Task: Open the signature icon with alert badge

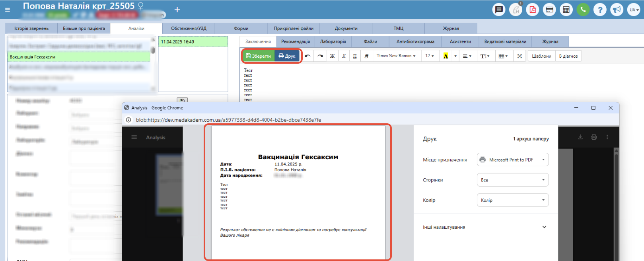Action: (x=516, y=10)
